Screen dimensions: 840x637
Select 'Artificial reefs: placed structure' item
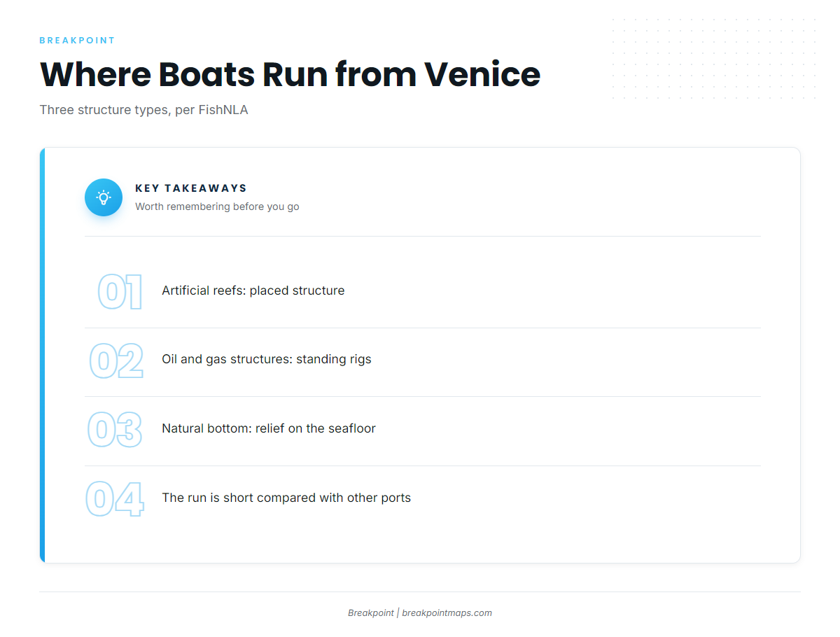click(x=253, y=290)
